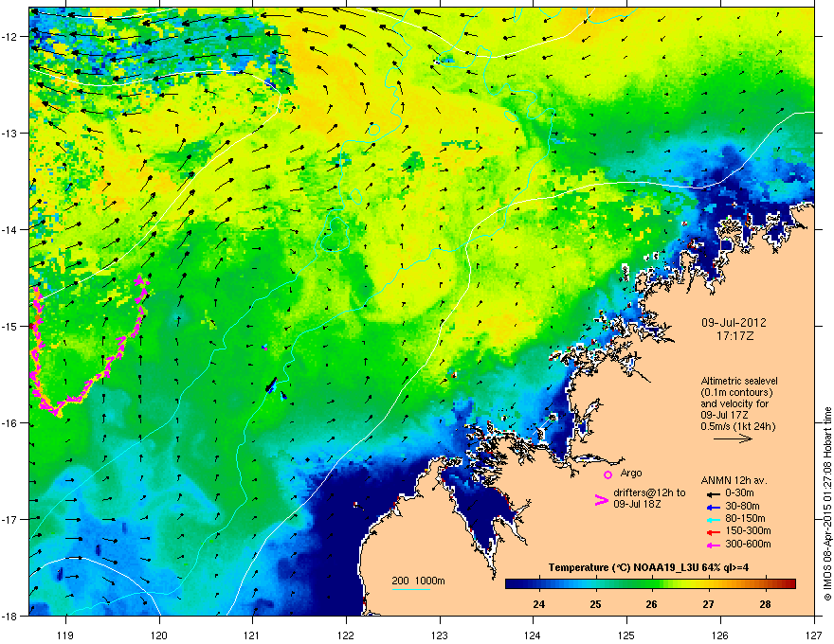Click colorbar tick label 26
The height and width of the screenshot is (644, 834).
pos(652,604)
